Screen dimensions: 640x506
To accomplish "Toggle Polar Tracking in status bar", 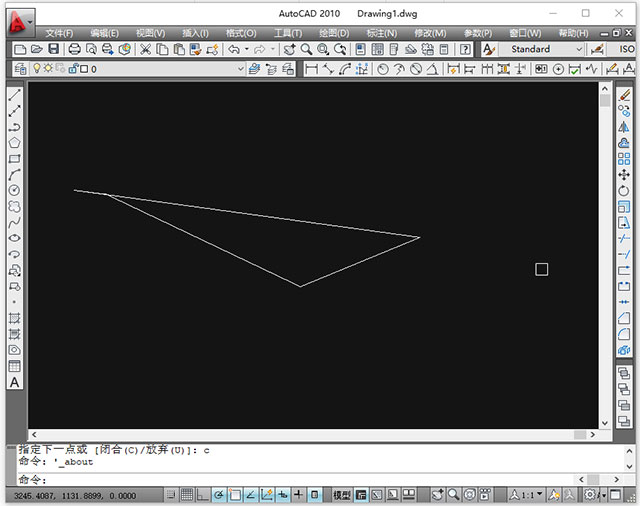I will coord(219,495).
